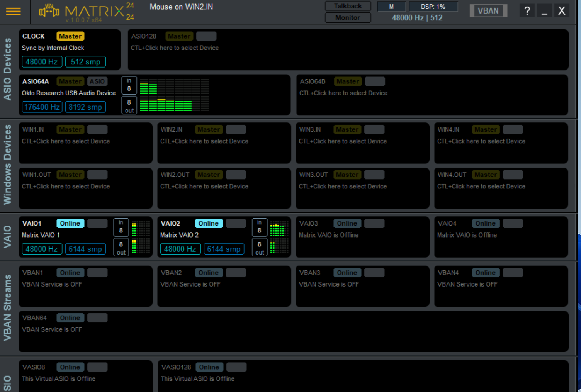Click gray box beside WIN4.OUT Master
The image size is (581, 392).
(513, 175)
